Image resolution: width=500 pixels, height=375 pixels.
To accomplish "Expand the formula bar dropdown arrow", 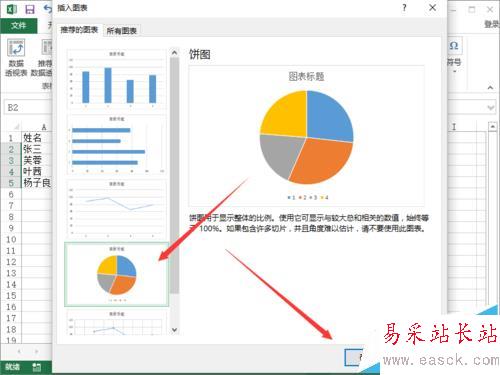I will tap(491, 108).
